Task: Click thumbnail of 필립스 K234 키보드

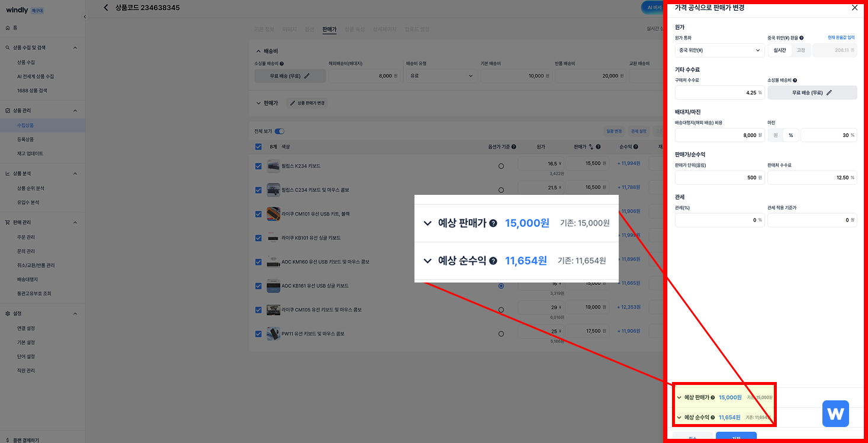Action: [273, 166]
